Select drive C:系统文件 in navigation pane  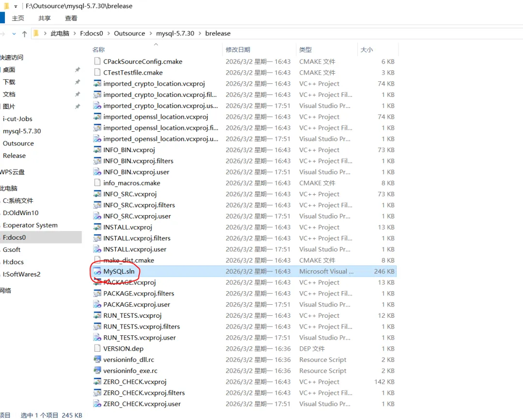coord(18,201)
